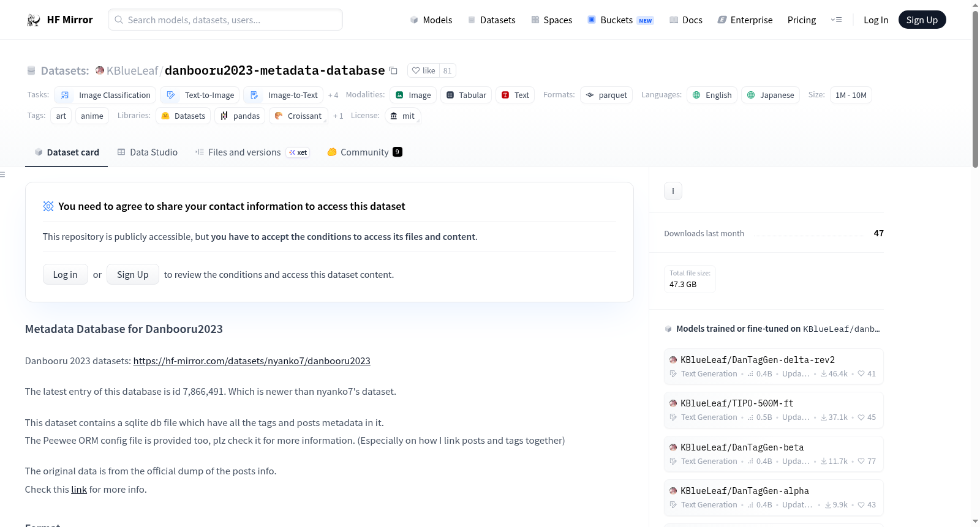Open Spaces in the top navigation

tap(552, 20)
